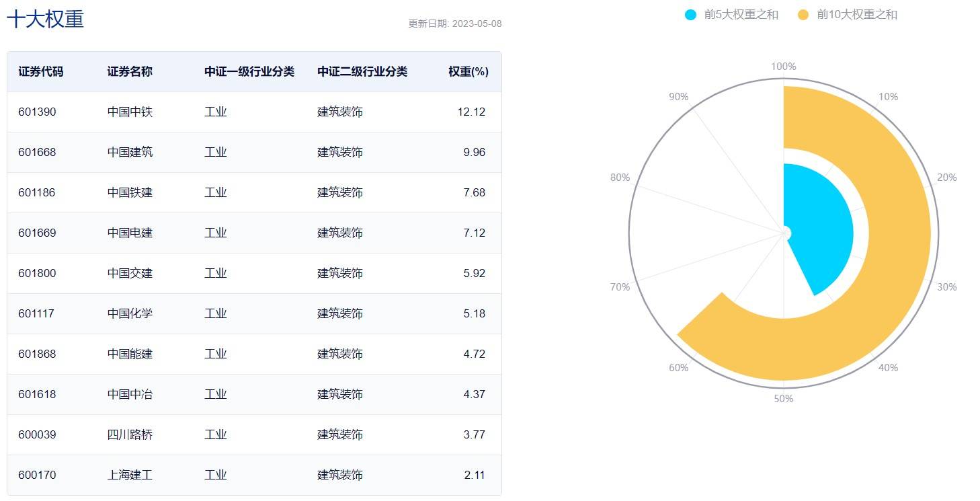Click the 70% axis label on chart
Viewport: 980px width, 501px height.
[620, 287]
